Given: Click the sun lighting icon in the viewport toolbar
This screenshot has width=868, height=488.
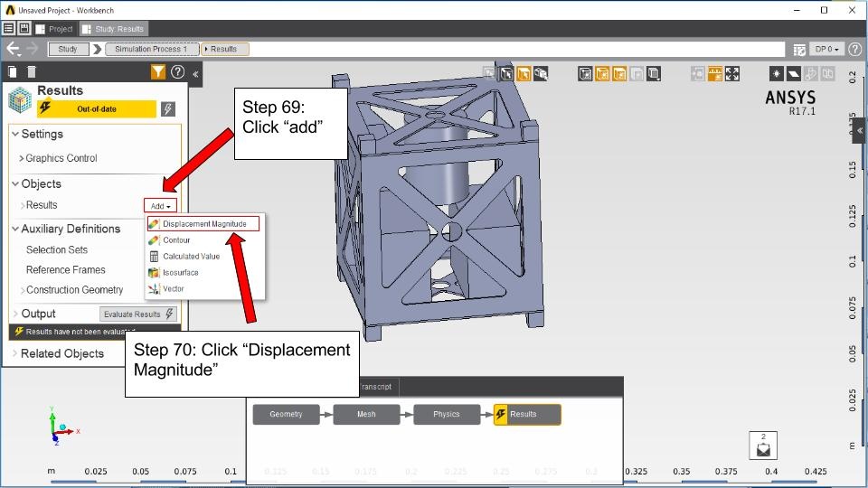Looking at the screenshot, I should click(777, 73).
